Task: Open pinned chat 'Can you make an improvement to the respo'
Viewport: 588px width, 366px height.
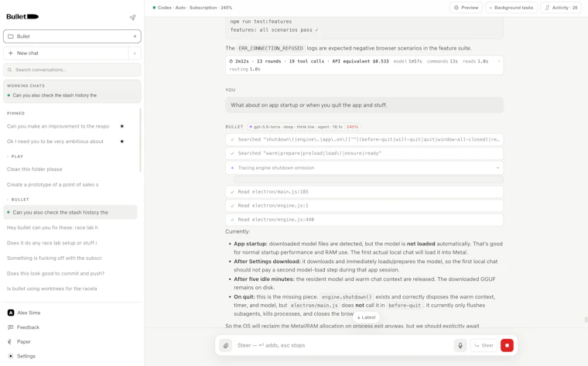Action: (58, 126)
